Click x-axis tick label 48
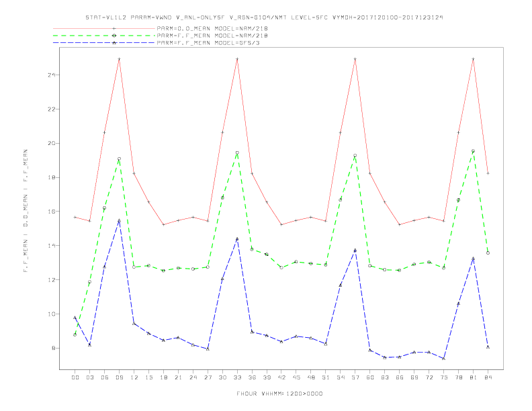 point(311,377)
